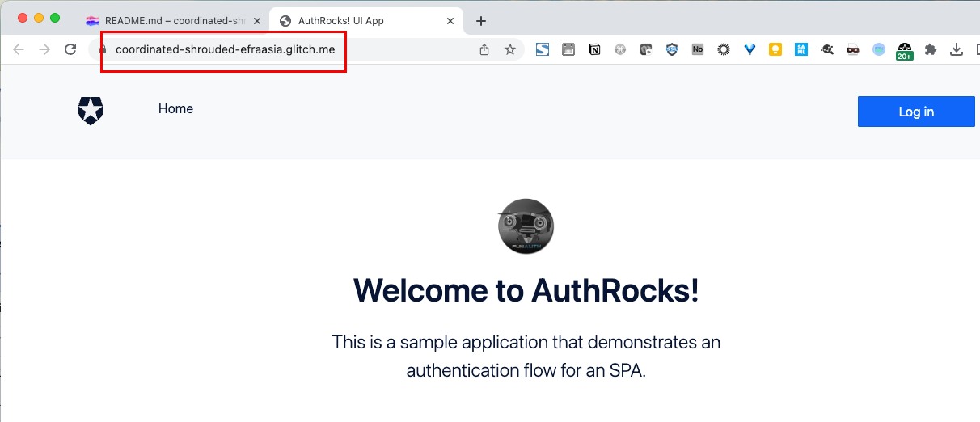Viewport: 980px width, 422px height.
Task: Click the address bar URL field
Action: pos(283,49)
